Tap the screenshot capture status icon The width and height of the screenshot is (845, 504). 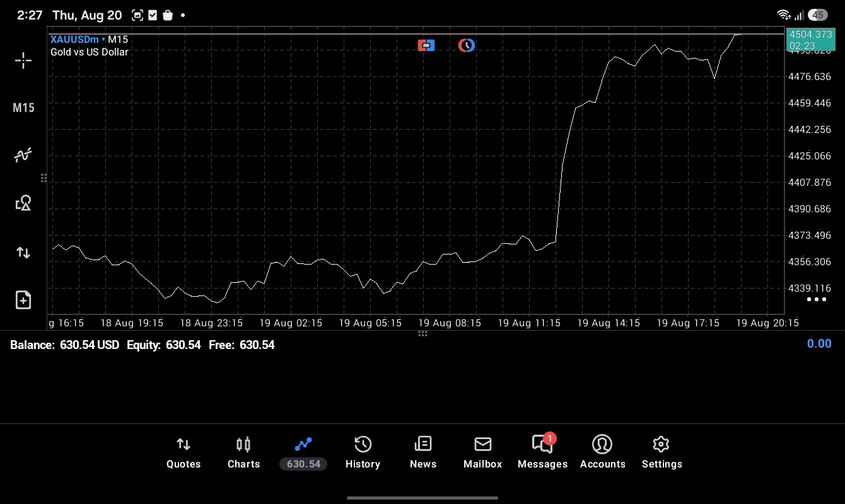pos(137,15)
